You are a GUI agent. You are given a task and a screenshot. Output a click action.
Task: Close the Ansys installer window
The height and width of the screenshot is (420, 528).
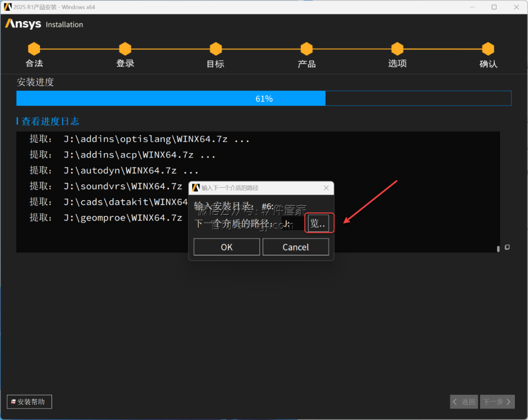pos(516,7)
